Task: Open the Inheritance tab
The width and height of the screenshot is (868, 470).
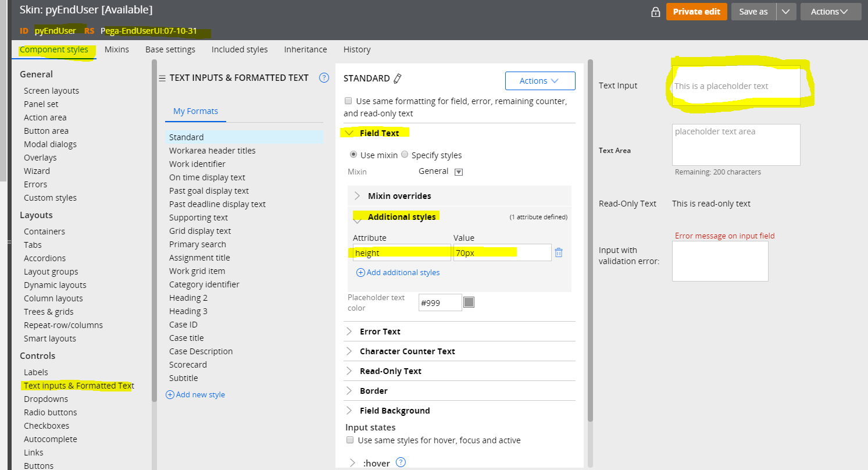Action: pyautogui.click(x=305, y=49)
